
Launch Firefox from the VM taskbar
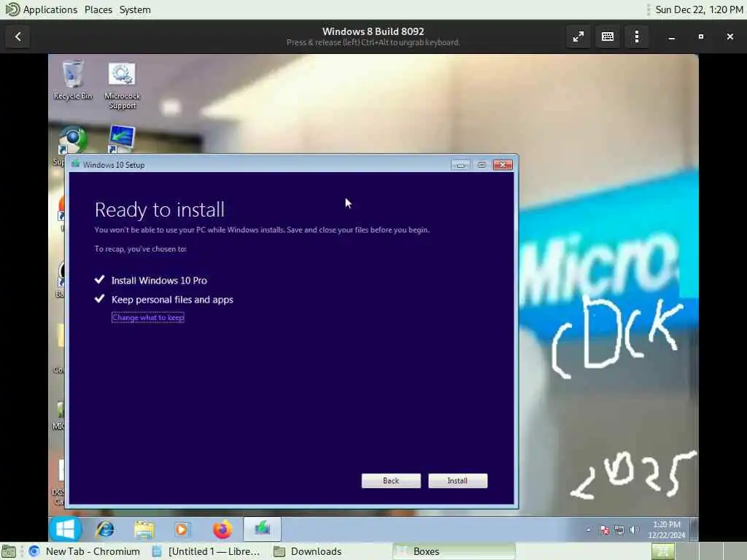(x=222, y=529)
